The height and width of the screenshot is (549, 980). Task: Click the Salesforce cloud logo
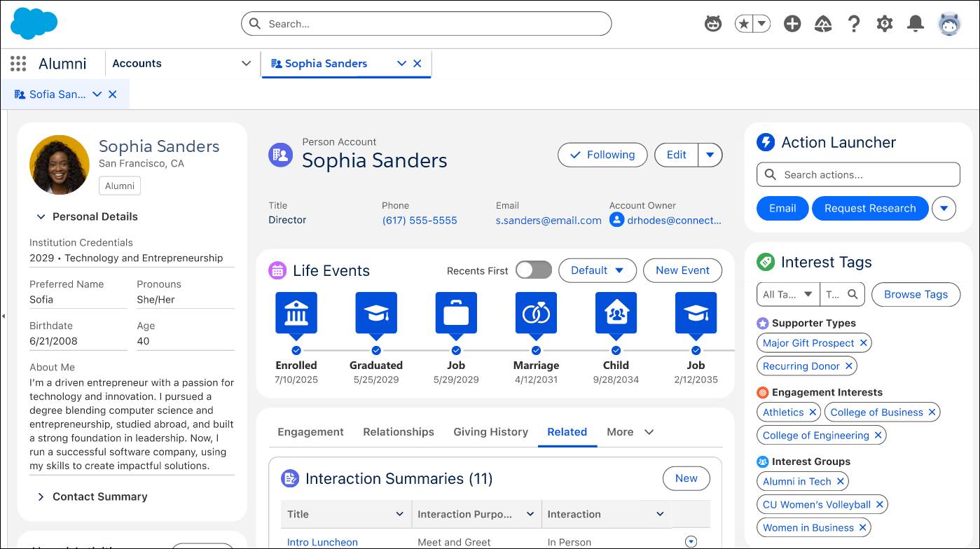pos(34,23)
